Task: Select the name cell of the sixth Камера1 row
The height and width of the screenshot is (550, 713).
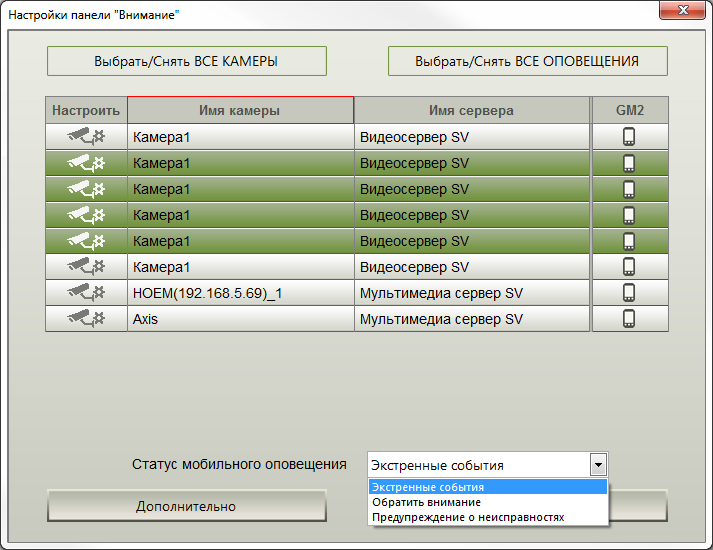Action: click(241, 267)
